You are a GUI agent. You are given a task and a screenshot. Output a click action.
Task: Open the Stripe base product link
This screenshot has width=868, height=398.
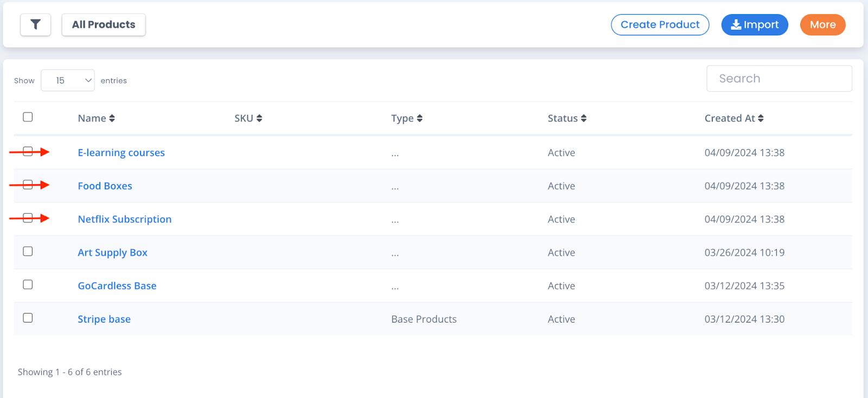(x=104, y=319)
